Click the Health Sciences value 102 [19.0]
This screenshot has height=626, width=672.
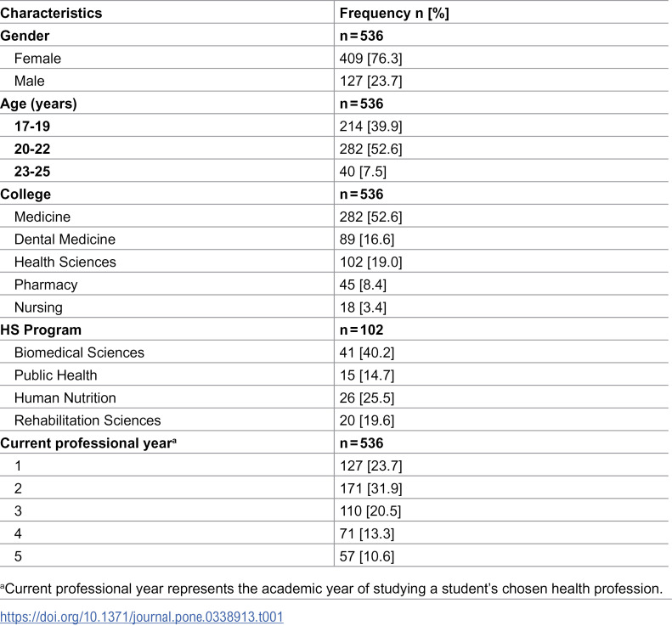pos(370,262)
